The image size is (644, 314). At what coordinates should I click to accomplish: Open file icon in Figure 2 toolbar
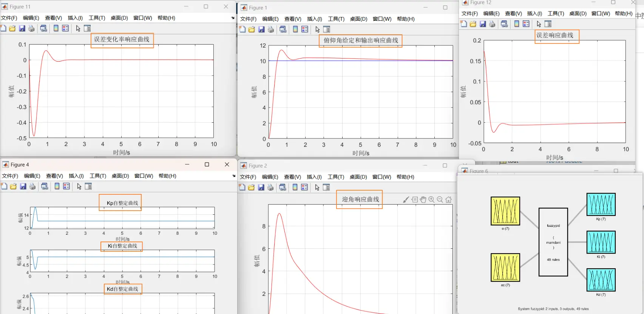click(252, 187)
